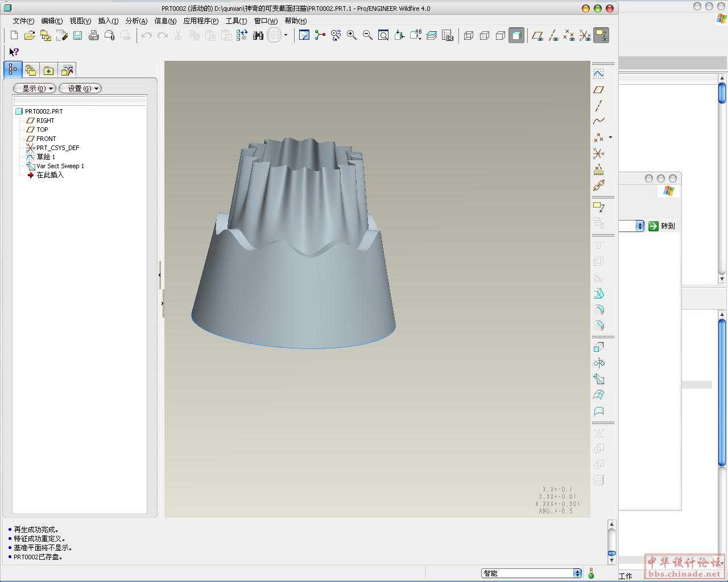Click the Datum Curve tool icon
The height and width of the screenshot is (582, 728).
tap(598, 121)
